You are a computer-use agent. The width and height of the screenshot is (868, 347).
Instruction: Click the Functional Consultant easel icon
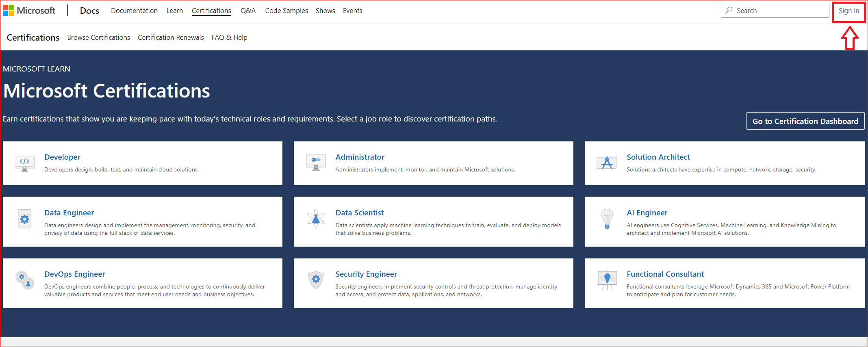[x=607, y=280]
